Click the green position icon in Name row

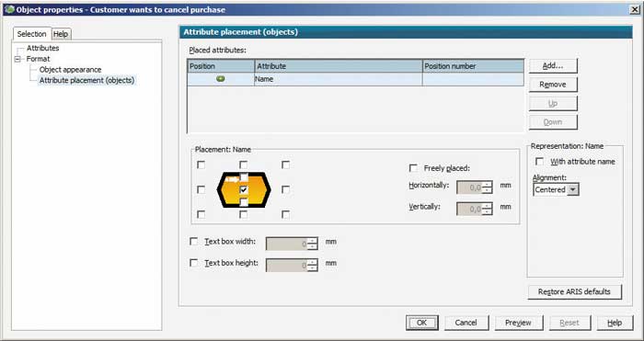pyautogui.click(x=221, y=79)
